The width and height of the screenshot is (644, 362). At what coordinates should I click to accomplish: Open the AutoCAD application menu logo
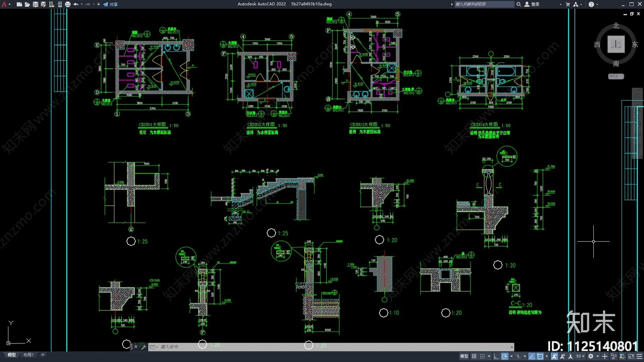pyautogui.click(x=4, y=4)
